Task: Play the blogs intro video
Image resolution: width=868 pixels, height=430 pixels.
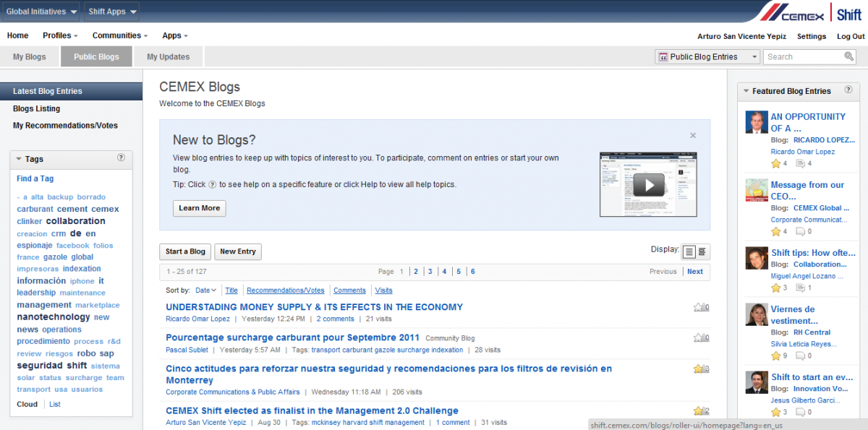Action: (x=648, y=185)
